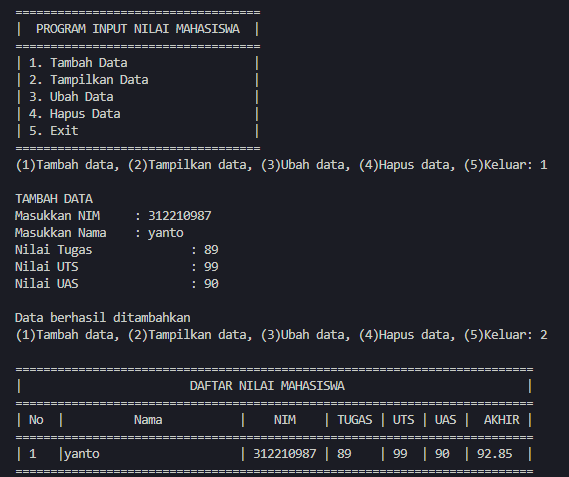Click the final score 92.85 cell
This screenshot has width=569, height=477.
495,454
